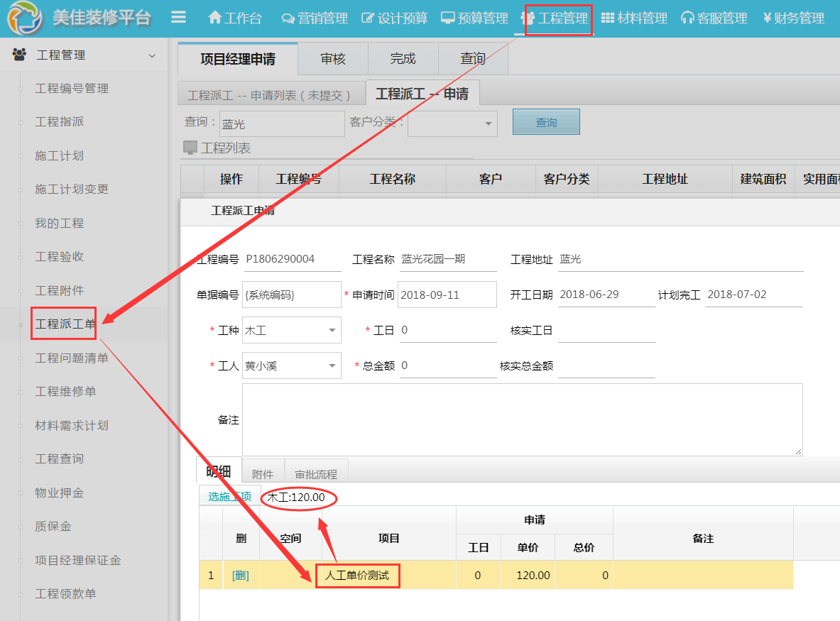Image resolution: width=840 pixels, height=621 pixels.
Task: Click the pencil icon for 设计预算
Action: tap(369, 18)
